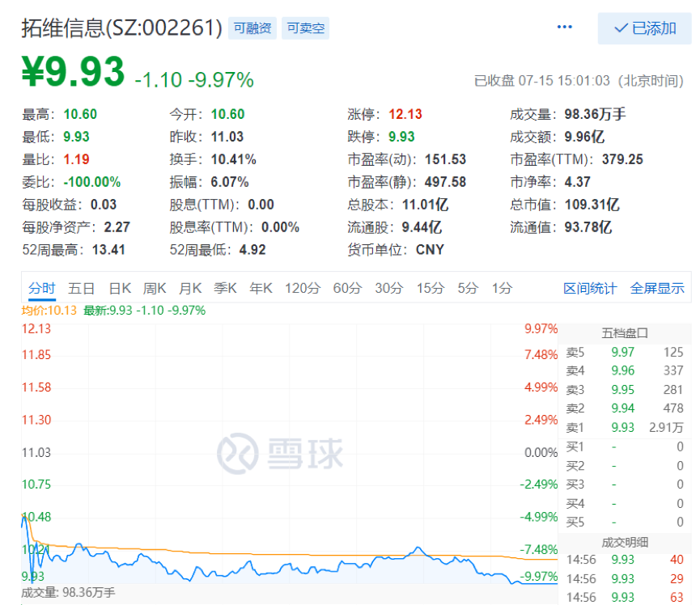Switch to the 120分 chart tab
Viewport: 700px width, 605px height.
[x=303, y=288]
